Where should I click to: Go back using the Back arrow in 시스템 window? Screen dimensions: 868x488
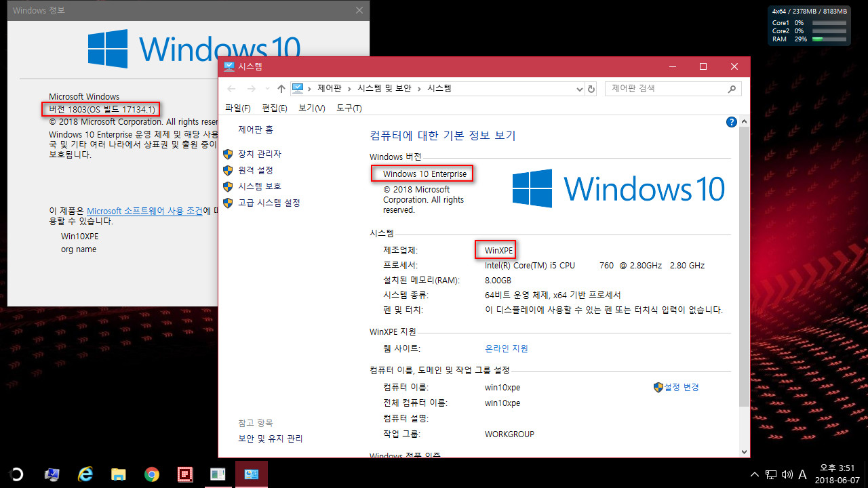pyautogui.click(x=231, y=89)
